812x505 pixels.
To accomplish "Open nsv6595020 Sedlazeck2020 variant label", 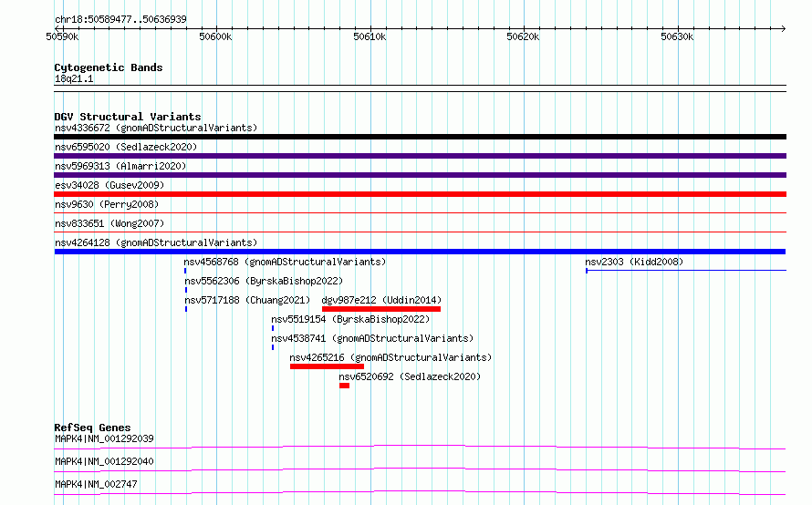I will tap(126, 147).
